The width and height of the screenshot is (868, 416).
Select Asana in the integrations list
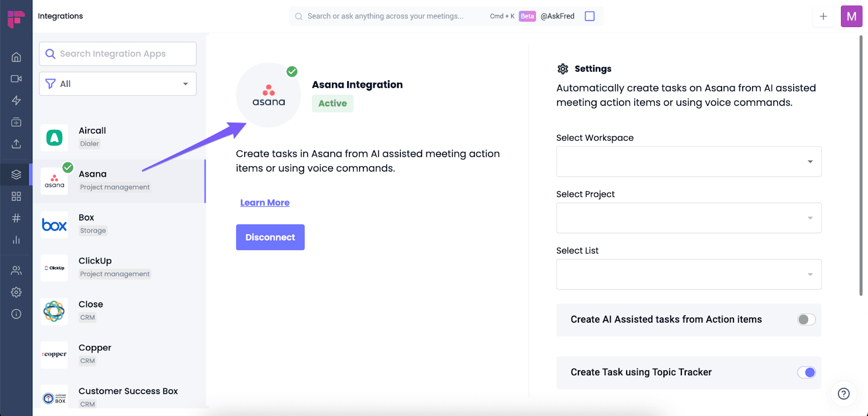119,181
